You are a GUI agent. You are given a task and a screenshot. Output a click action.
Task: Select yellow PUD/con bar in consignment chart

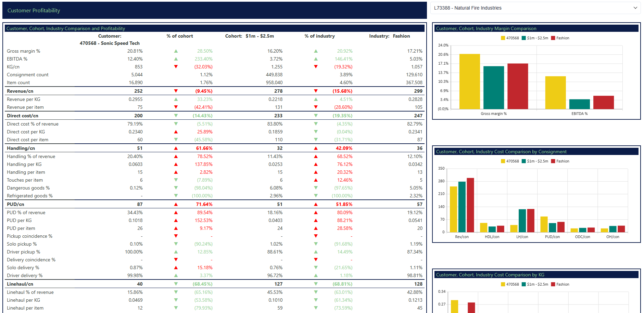544,224
